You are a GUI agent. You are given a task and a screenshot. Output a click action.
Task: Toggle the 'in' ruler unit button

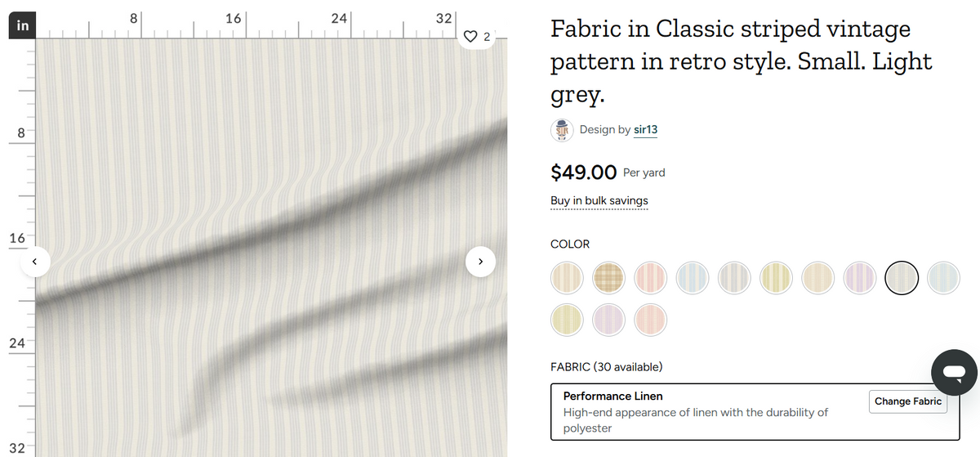coord(23,26)
